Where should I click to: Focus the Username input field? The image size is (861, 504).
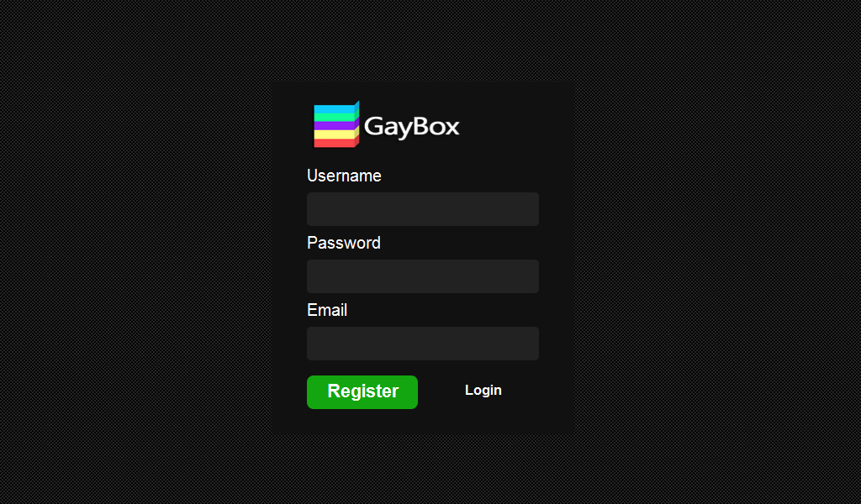point(423,209)
